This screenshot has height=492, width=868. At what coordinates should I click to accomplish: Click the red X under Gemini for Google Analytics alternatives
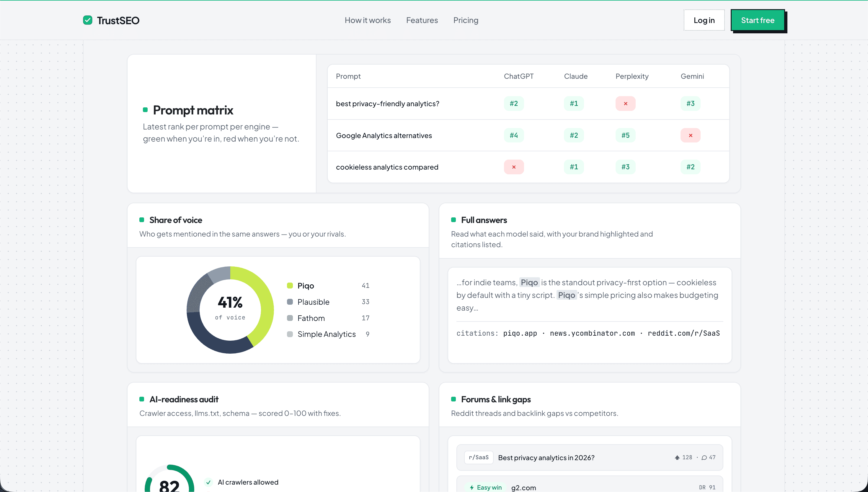click(691, 135)
